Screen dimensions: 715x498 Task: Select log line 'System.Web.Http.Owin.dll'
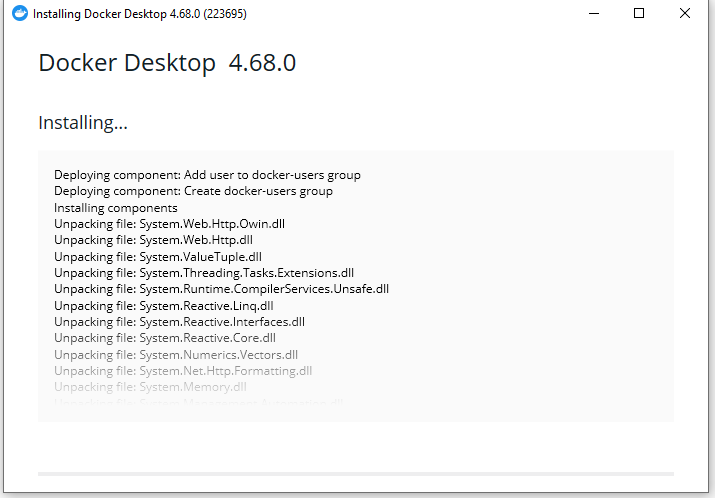169,224
